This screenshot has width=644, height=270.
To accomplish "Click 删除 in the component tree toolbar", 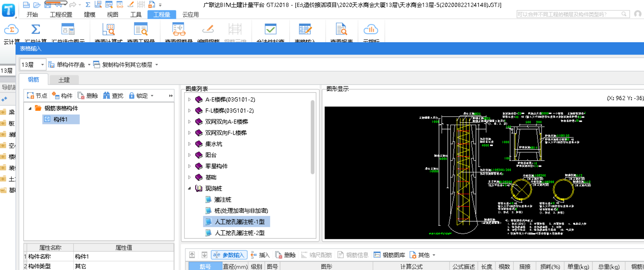I will [88, 96].
